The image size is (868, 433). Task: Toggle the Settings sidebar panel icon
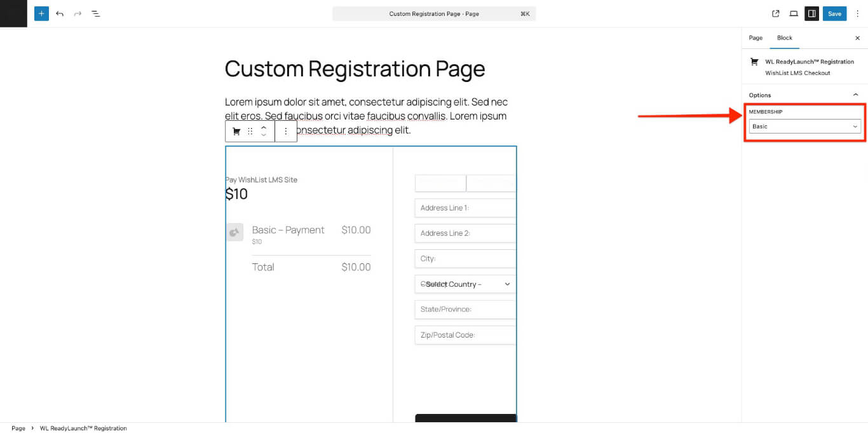point(811,13)
